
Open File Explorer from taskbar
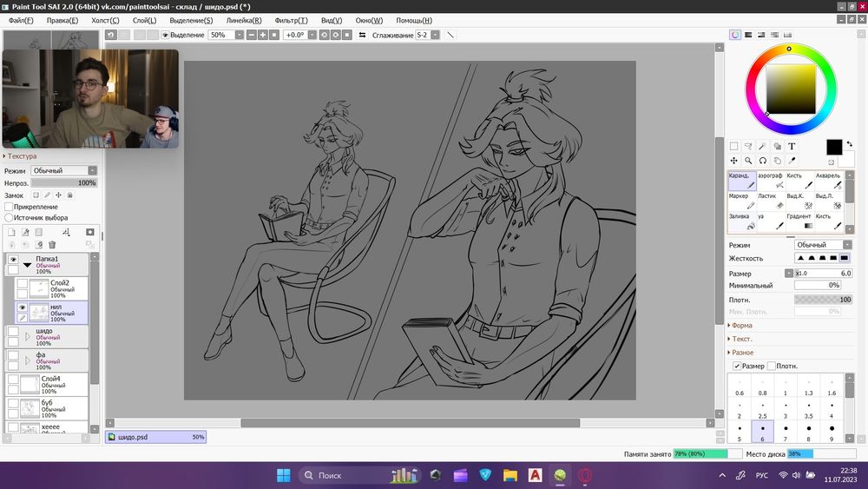[x=510, y=475]
